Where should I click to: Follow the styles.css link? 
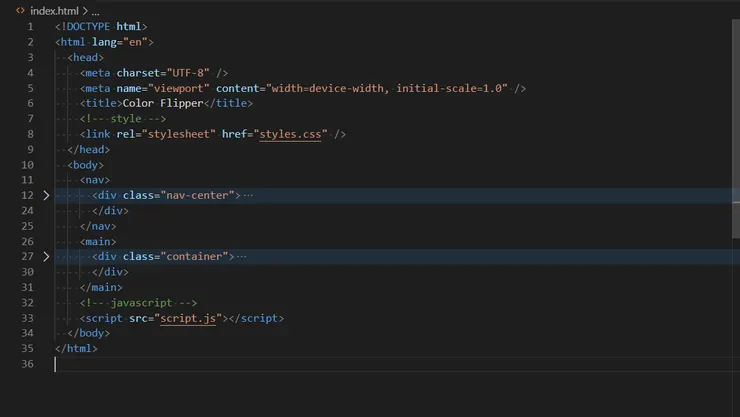[x=291, y=134]
